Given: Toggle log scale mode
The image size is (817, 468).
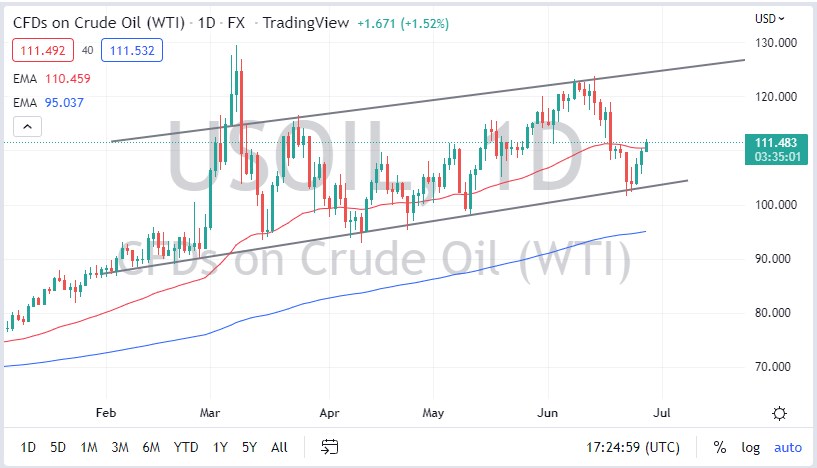Looking at the screenshot, I should point(751,447).
